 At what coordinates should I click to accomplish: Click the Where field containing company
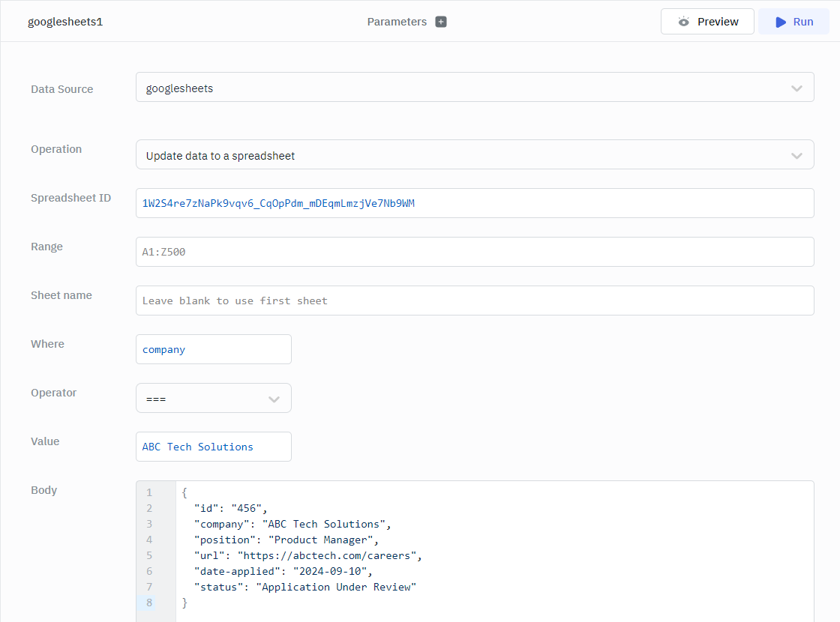(x=214, y=349)
